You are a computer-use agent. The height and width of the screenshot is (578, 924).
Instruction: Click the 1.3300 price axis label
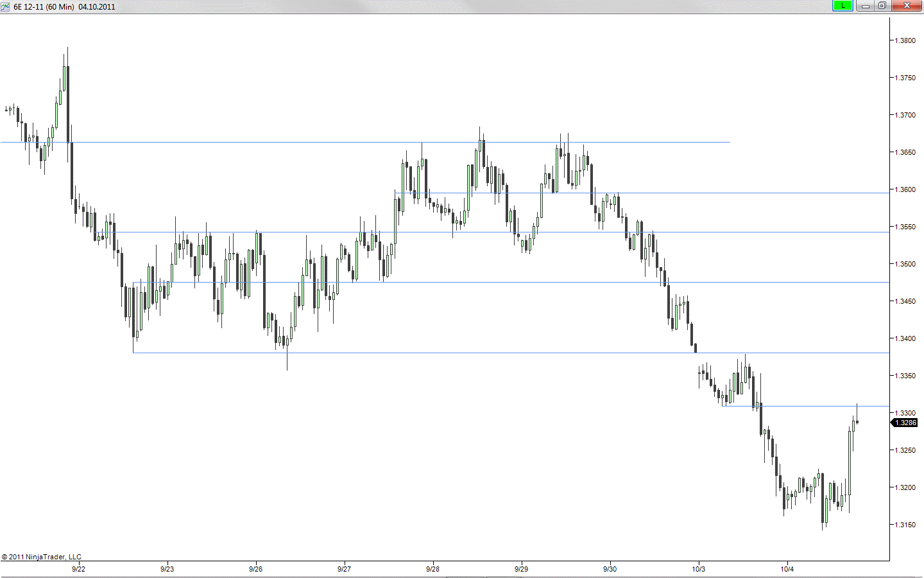tap(905, 413)
